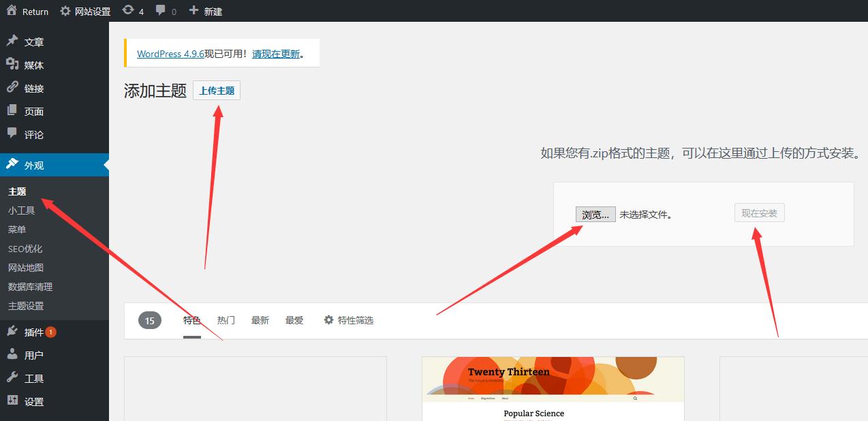
Task: Open the 网站设置 gear icon
Action: [65, 11]
